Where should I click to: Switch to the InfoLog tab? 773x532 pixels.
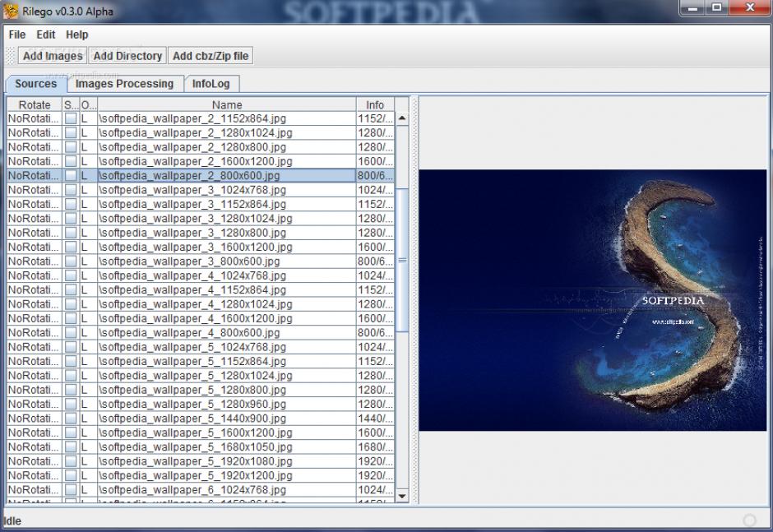[x=211, y=84]
